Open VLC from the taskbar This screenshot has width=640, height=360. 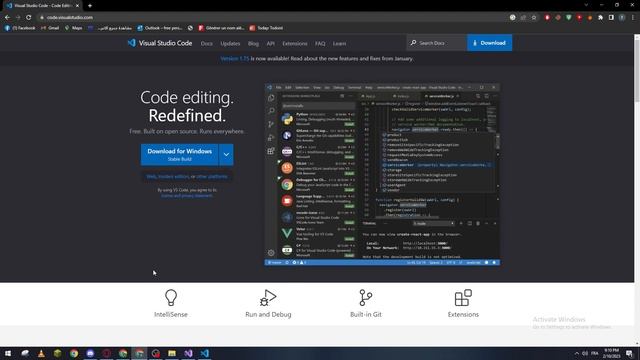tap(41, 353)
